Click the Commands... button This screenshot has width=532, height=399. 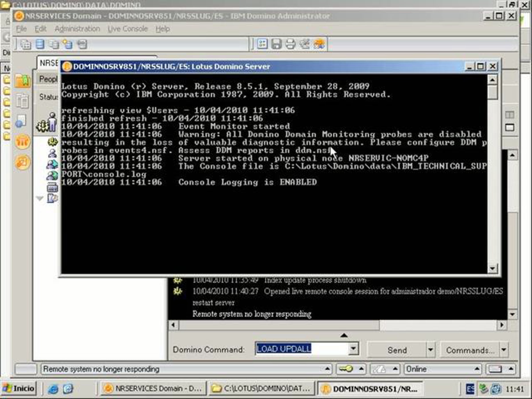click(x=470, y=350)
